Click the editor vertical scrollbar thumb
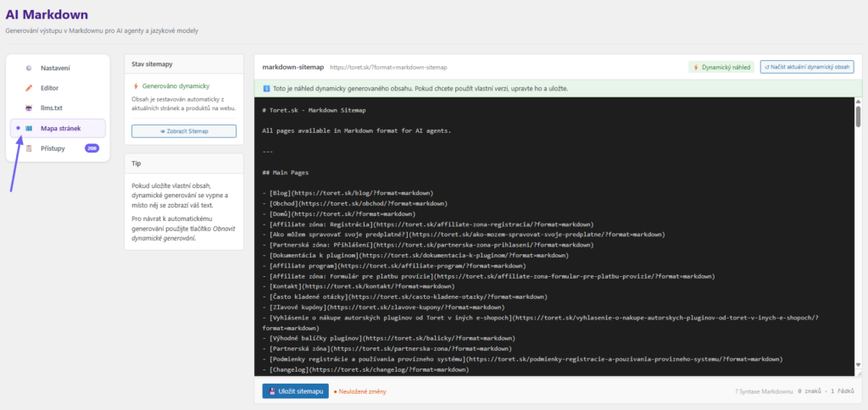Image resolution: width=868 pixels, height=410 pixels. (x=858, y=116)
